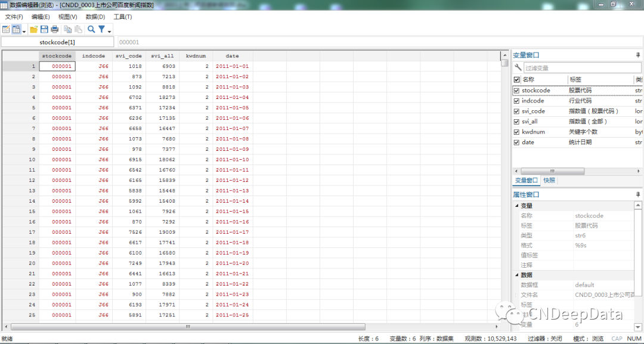644x344 pixels.
Task: Open the find magnifier tool
Action: [92, 29]
